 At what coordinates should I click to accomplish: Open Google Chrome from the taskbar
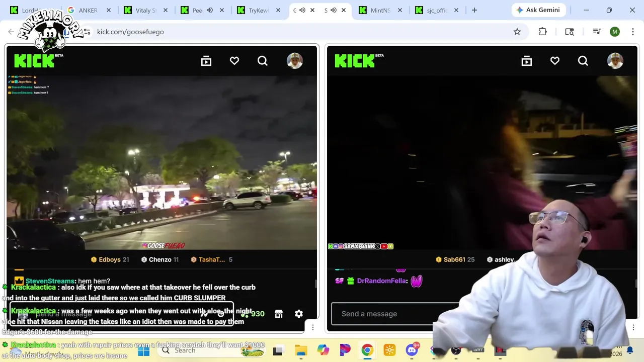click(367, 350)
